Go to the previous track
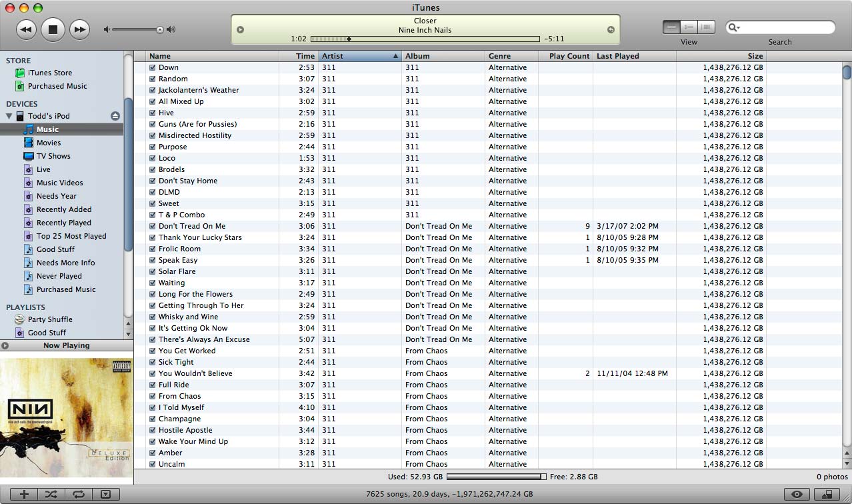 click(x=26, y=29)
